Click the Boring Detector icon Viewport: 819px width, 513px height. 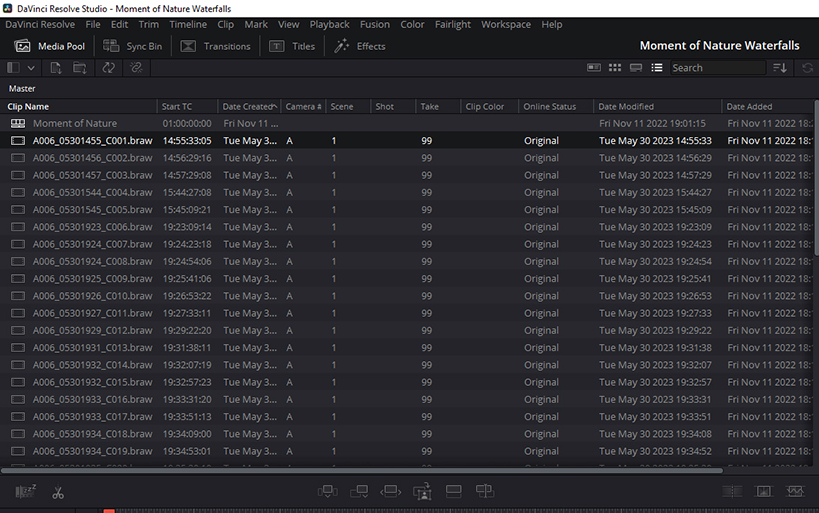pyautogui.click(x=25, y=492)
